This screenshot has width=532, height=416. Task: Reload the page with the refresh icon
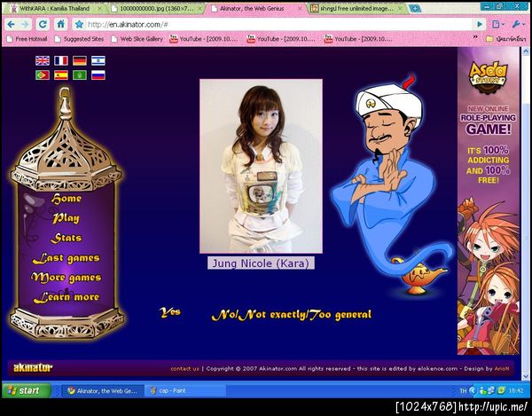[43, 24]
